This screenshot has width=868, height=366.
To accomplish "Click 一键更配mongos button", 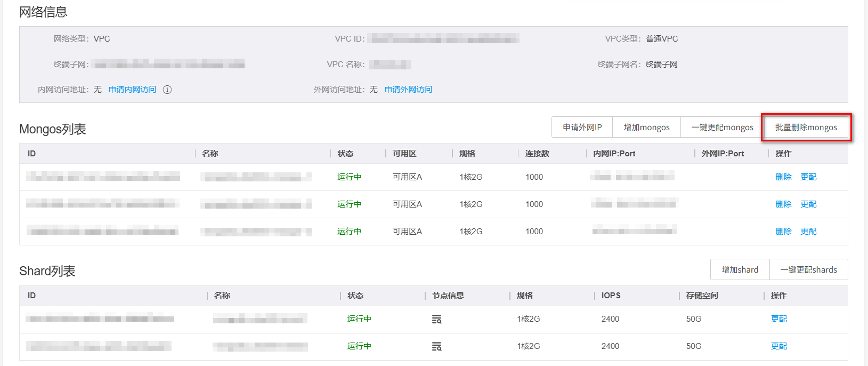I will click(x=722, y=127).
